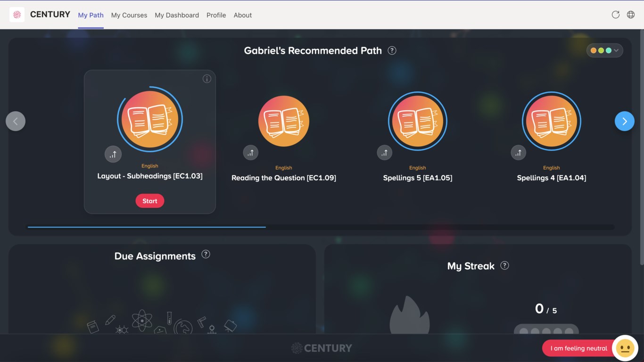
Task: Click the Due Assignments heading
Action: (x=155, y=256)
